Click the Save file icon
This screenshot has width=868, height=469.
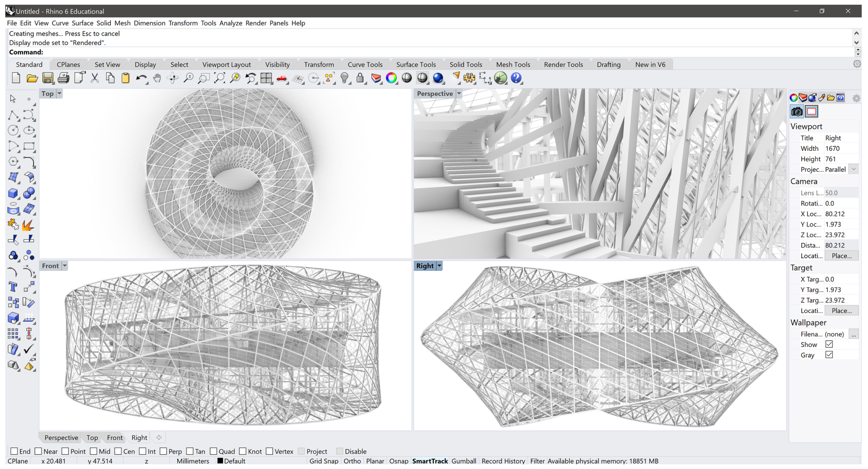coord(48,78)
